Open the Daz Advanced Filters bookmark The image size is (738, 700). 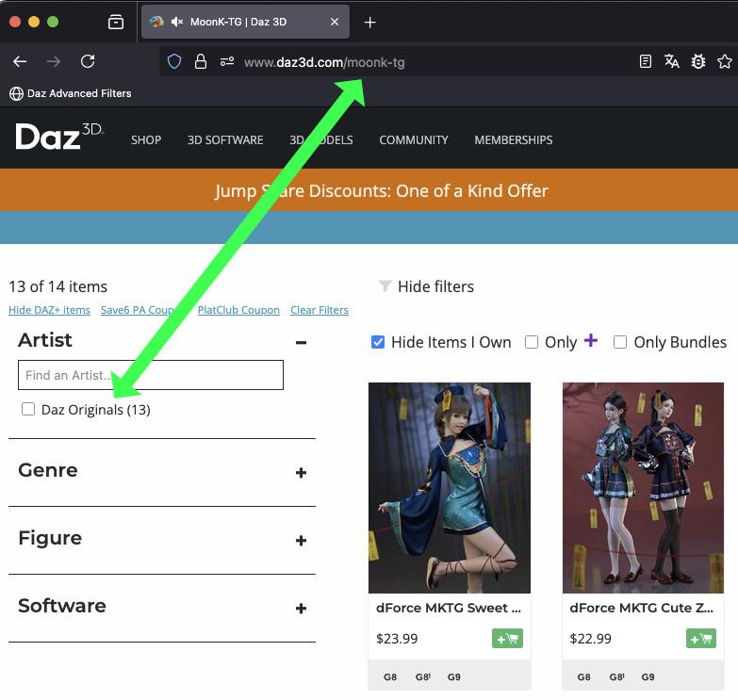[x=71, y=93]
